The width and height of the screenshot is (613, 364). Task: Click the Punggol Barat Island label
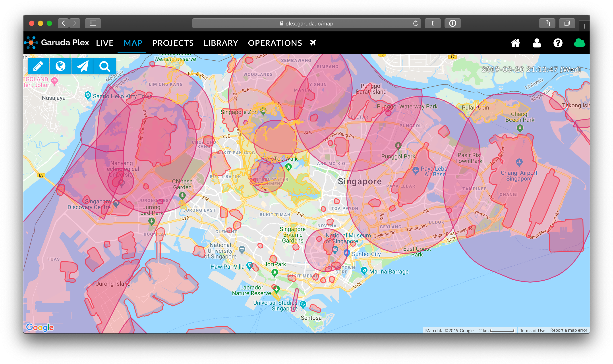click(x=371, y=89)
